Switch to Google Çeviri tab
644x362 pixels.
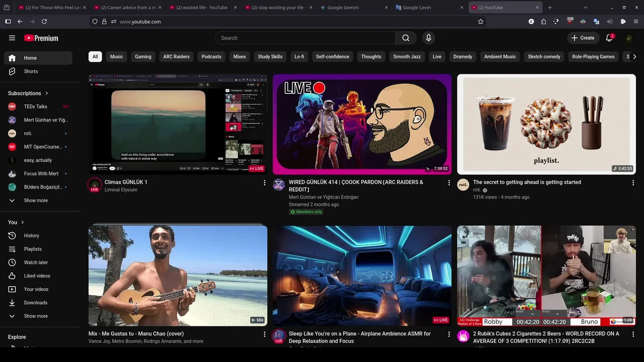(x=429, y=8)
